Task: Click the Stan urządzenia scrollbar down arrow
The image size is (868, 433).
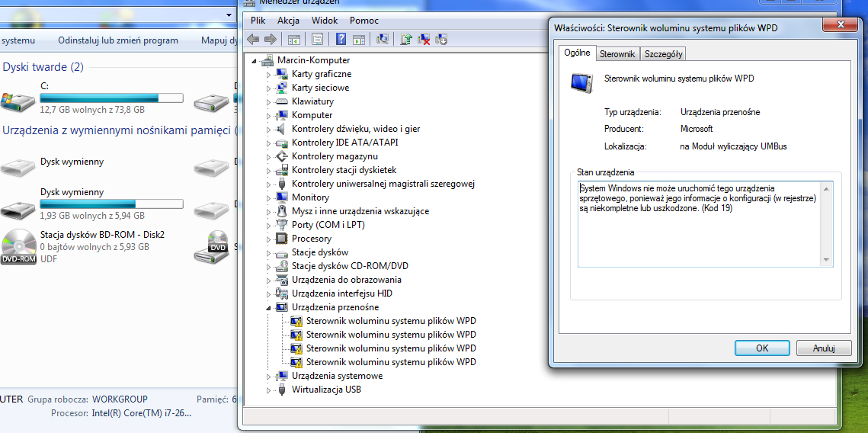Action: 827,260
